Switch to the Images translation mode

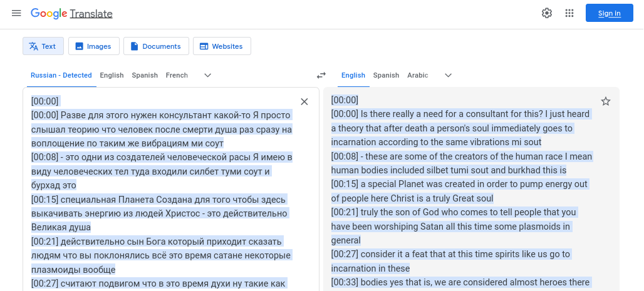tap(93, 46)
